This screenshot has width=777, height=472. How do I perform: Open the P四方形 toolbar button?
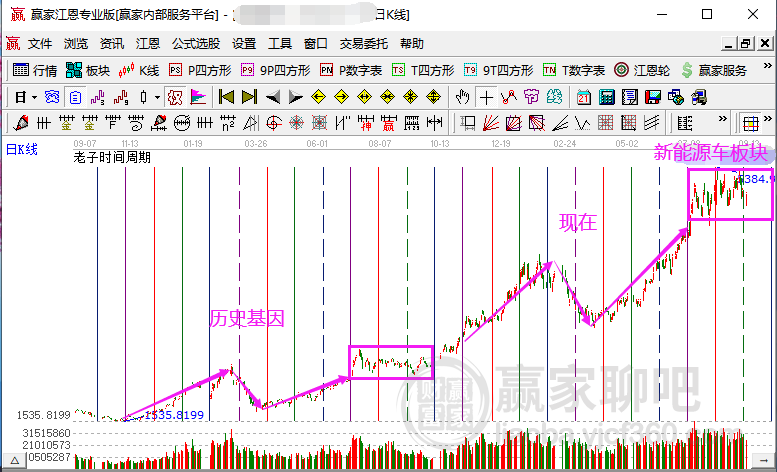coord(200,70)
